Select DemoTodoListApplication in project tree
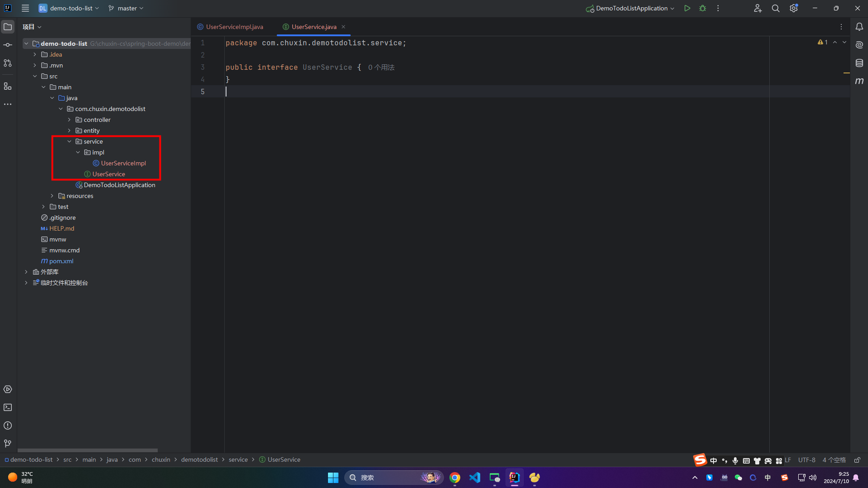868x488 pixels. coord(119,185)
